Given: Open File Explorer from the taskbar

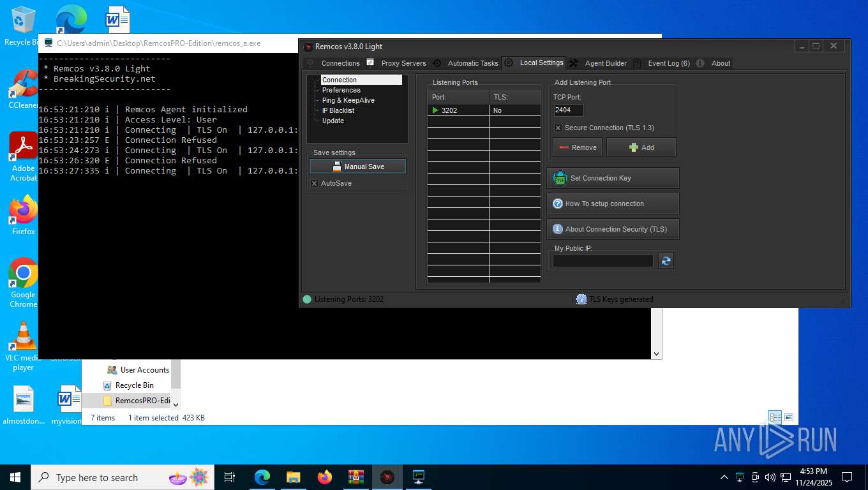Looking at the screenshot, I should pos(293,477).
